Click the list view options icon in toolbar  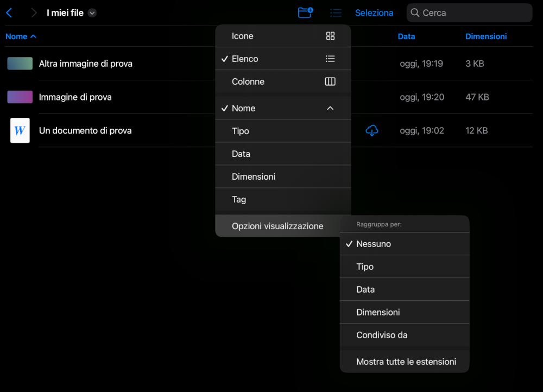pos(336,12)
